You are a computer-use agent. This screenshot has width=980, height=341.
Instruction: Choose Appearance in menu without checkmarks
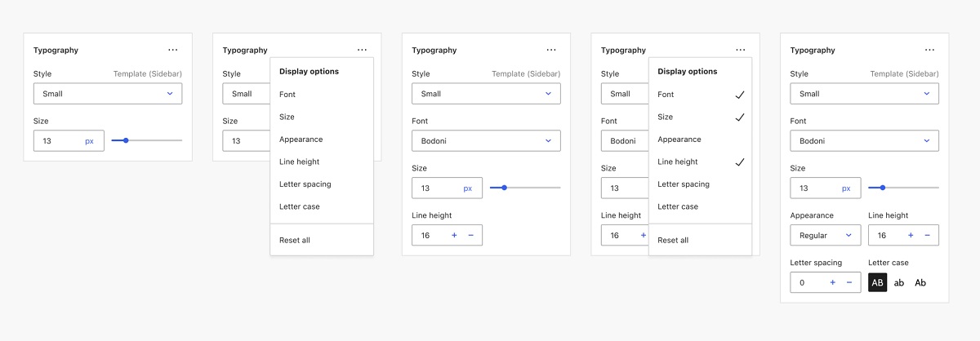(301, 139)
